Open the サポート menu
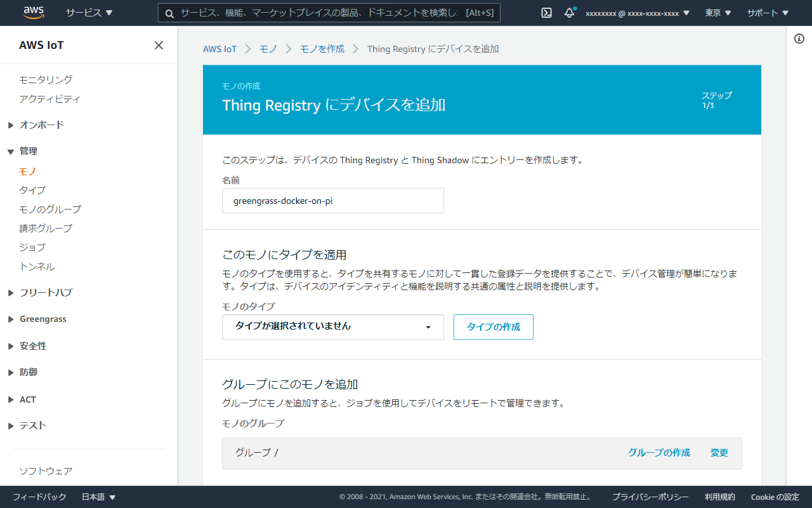This screenshot has width=812, height=508. coord(767,12)
